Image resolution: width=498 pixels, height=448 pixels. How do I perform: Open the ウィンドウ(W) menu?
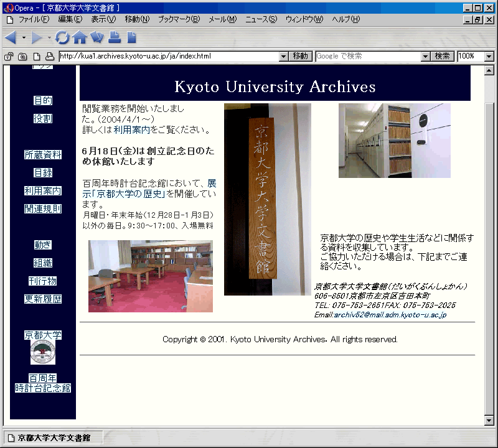coord(304,19)
